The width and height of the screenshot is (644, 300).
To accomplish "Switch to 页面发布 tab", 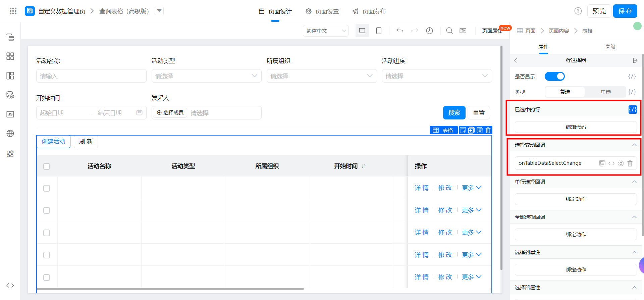I will point(369,11).
